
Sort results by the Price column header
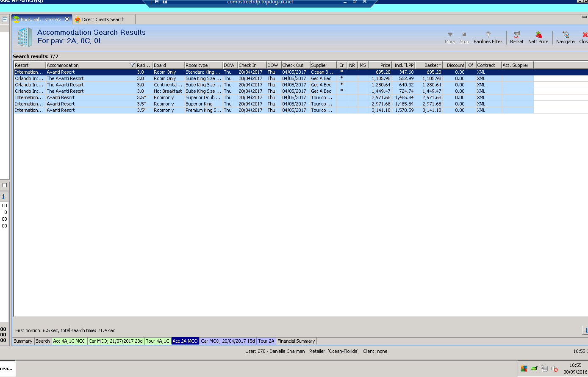click(380, 65)
